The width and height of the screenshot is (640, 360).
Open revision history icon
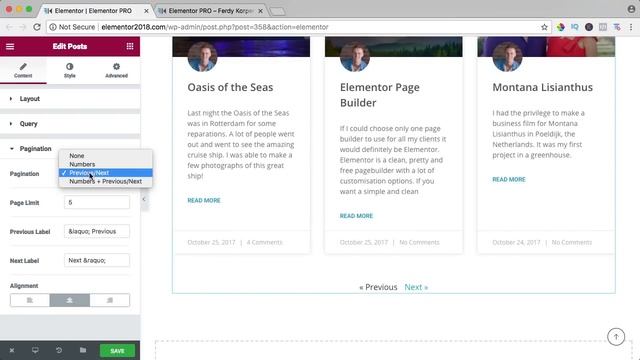(59, 351)
